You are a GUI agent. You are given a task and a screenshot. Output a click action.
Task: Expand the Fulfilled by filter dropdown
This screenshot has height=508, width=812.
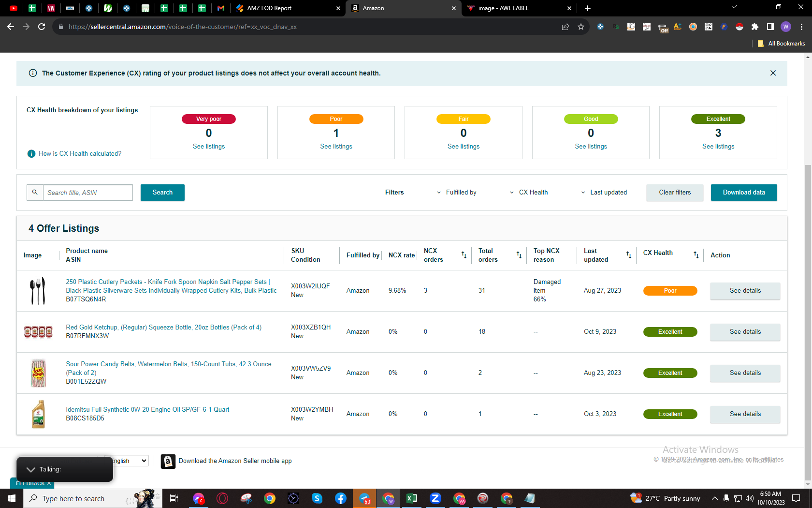pos(457,193)
